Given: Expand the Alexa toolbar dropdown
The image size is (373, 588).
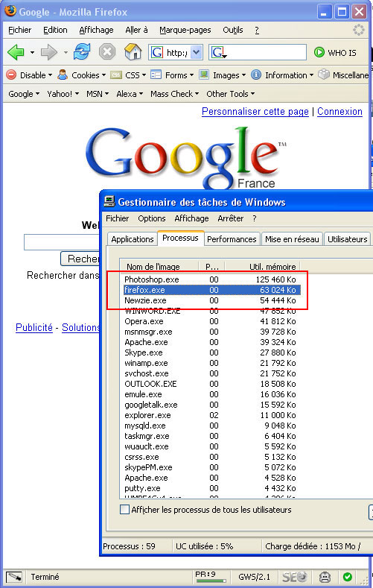Looking at the screenshot, I should tap(130, 94).
